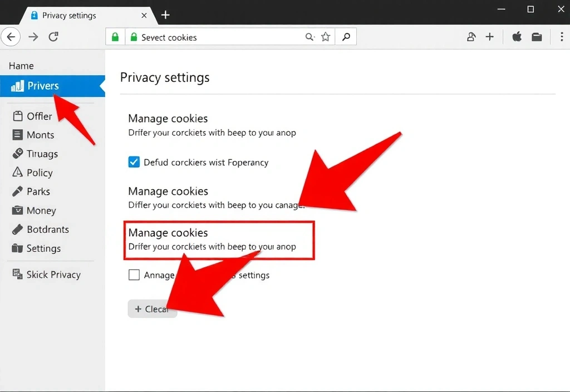Open the browser overflow menu
The height and width of the screenshot is (392, 570).
[562, 37]
